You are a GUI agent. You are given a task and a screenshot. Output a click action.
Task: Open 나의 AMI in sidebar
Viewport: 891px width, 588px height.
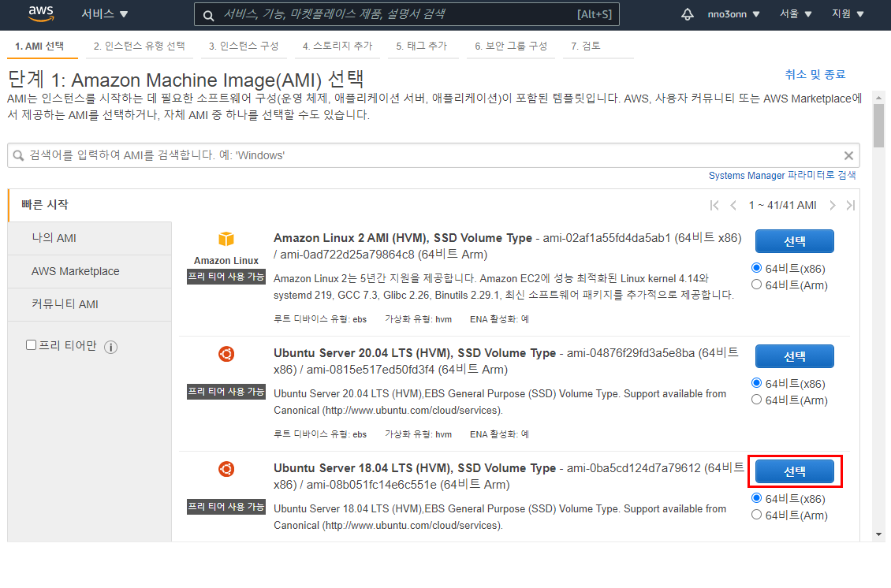(90, 238)
